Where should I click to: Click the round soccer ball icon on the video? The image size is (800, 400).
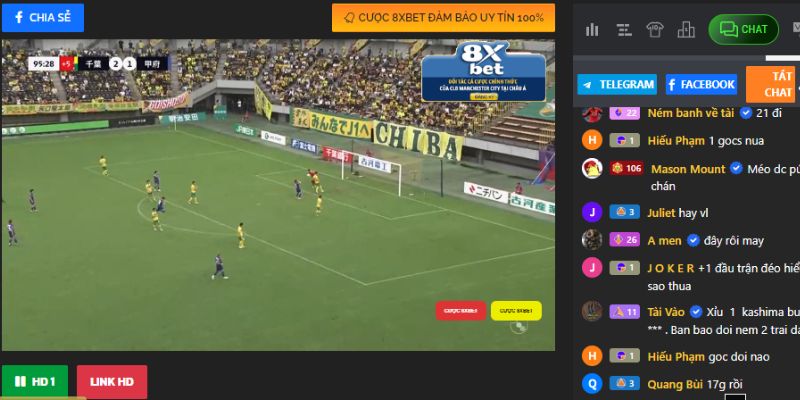(518, 327)
